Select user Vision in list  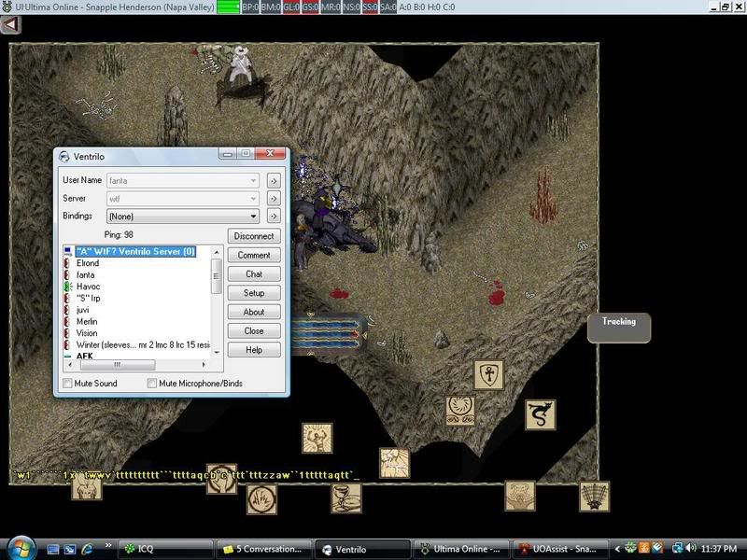point(87,333)
